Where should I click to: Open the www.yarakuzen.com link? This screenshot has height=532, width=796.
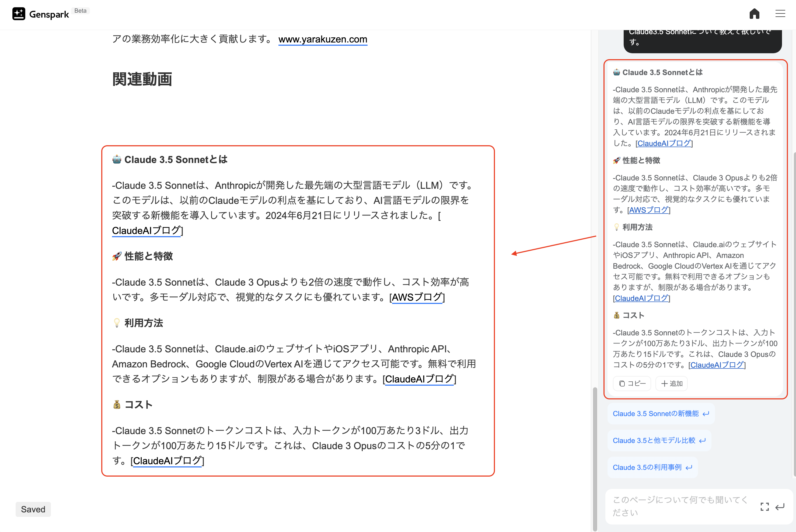click(322, 39)
